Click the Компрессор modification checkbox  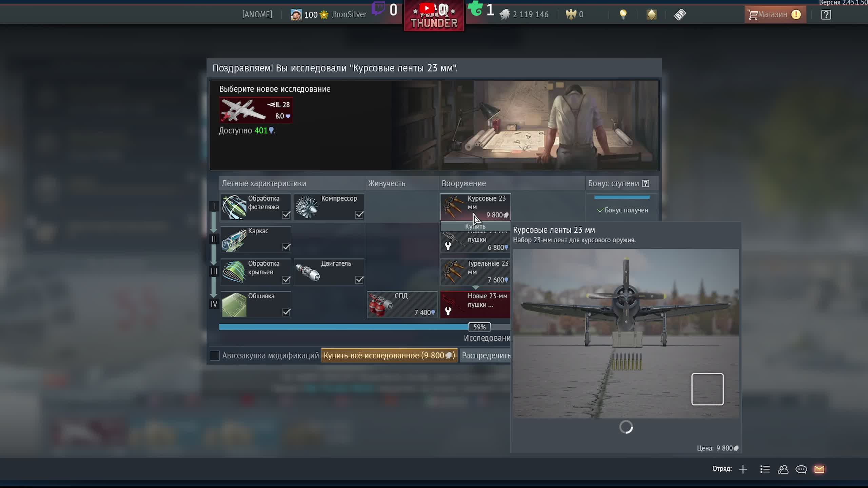[x=359, y=215]
